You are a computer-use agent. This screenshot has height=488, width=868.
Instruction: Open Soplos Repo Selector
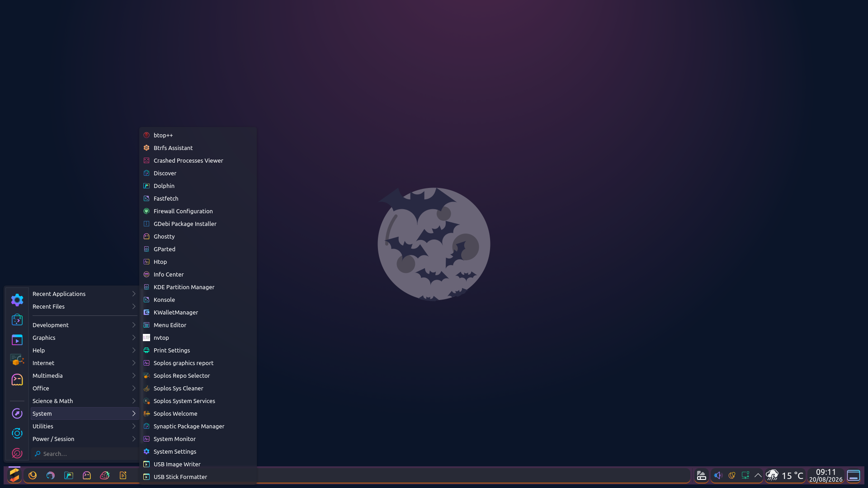click(198, 375)
